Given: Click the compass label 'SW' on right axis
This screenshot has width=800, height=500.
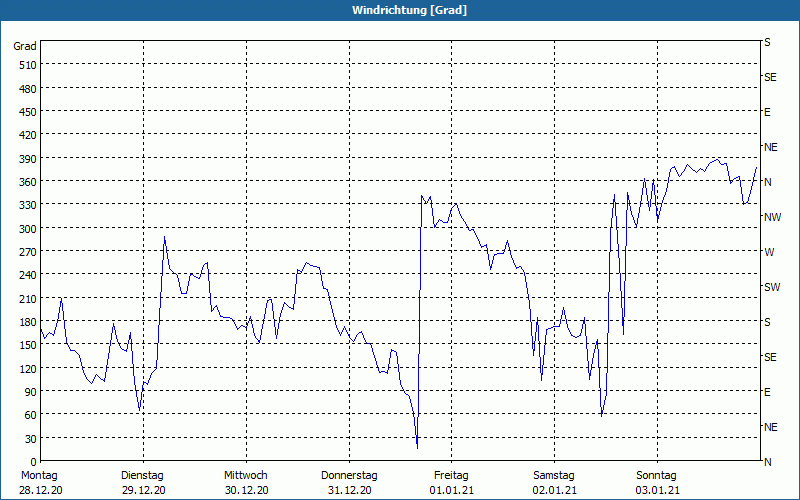Looking at the screenshot, I should pyautogui.click(x=772, y=287).
